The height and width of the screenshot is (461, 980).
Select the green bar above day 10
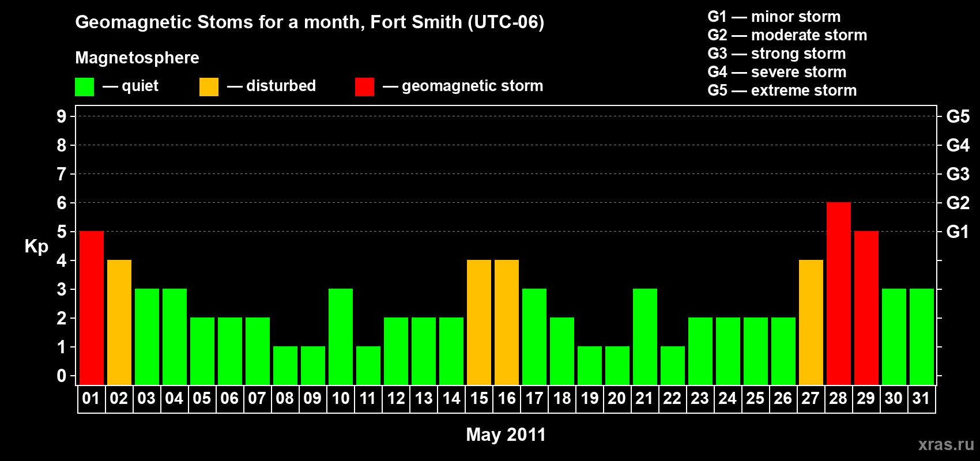tap(341, 337)
